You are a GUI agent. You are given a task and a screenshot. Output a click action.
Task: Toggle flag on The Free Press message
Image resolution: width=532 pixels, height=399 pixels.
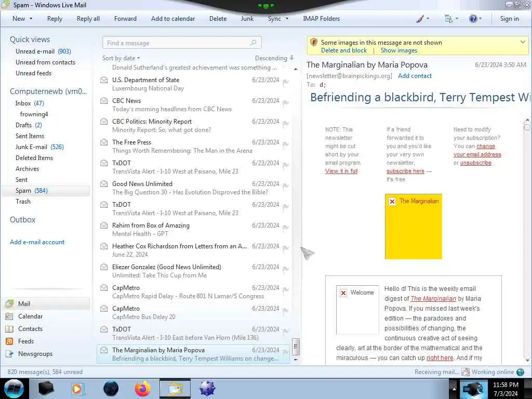click(286, 144)
